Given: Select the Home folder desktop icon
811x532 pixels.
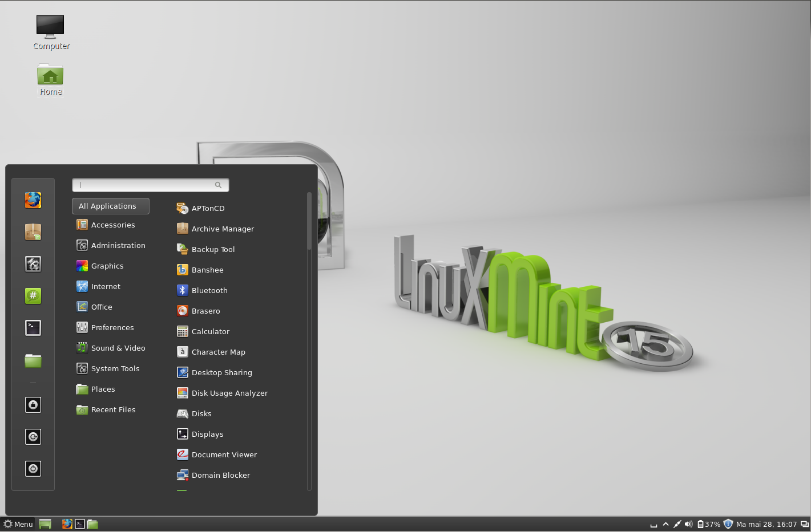Looking at the screenshot, I should [x=50, y=79].
